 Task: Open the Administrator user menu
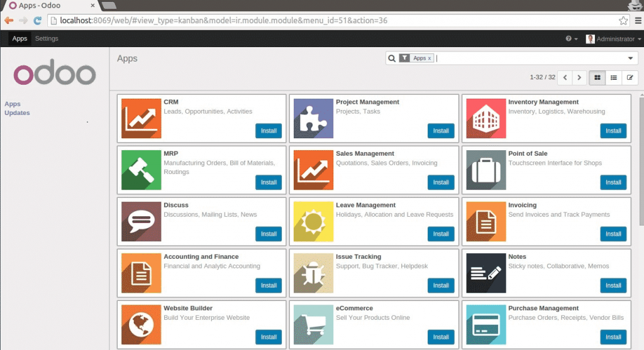(614, 38)
